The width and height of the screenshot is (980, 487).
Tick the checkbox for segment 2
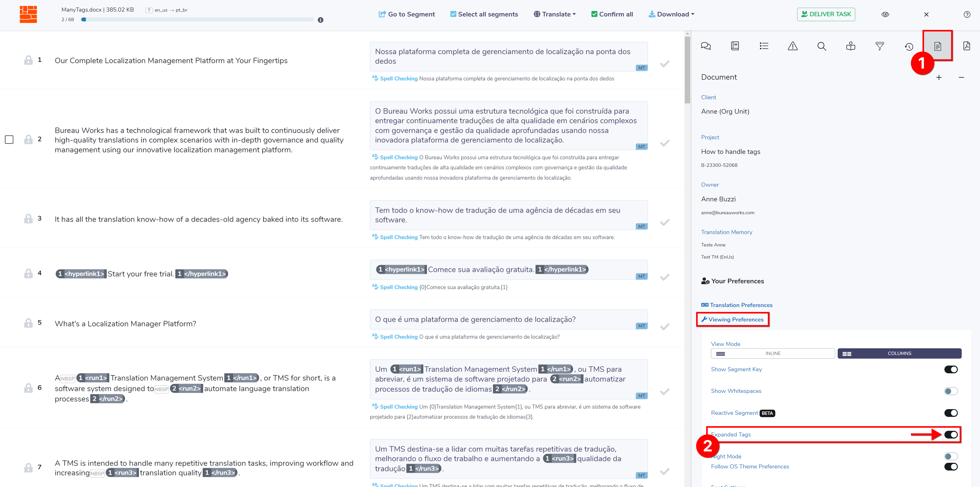click(9, 139)
